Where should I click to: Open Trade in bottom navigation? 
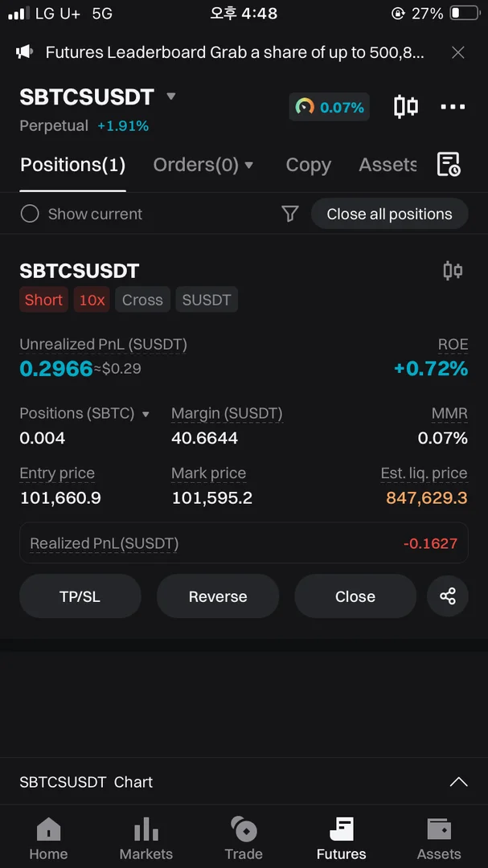click(244, 838)
